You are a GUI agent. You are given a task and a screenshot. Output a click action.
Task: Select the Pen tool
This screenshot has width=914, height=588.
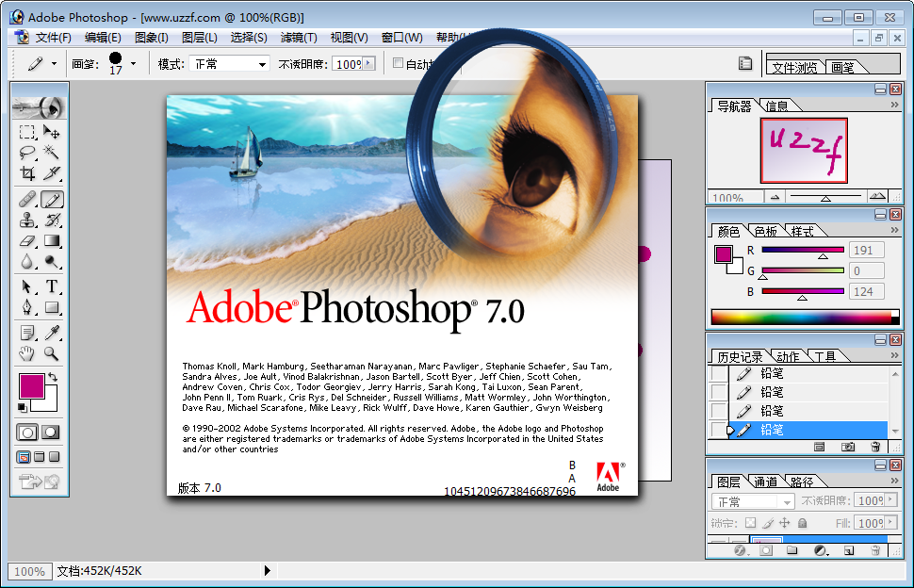tap(26, 307)
